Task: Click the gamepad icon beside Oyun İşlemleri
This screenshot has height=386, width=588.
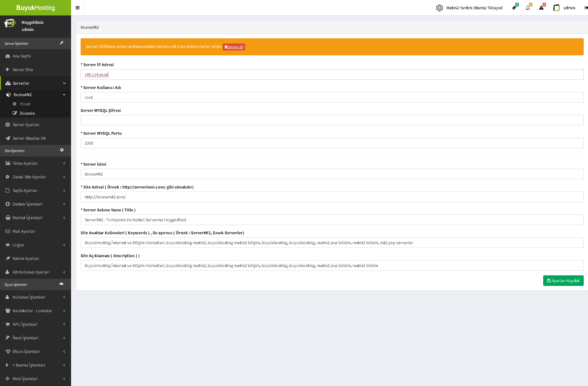Action: click(x=61, y=284)
